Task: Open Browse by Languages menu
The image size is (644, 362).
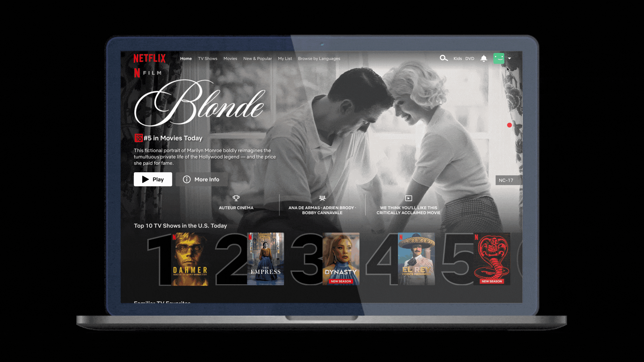Action: [319, 58]
